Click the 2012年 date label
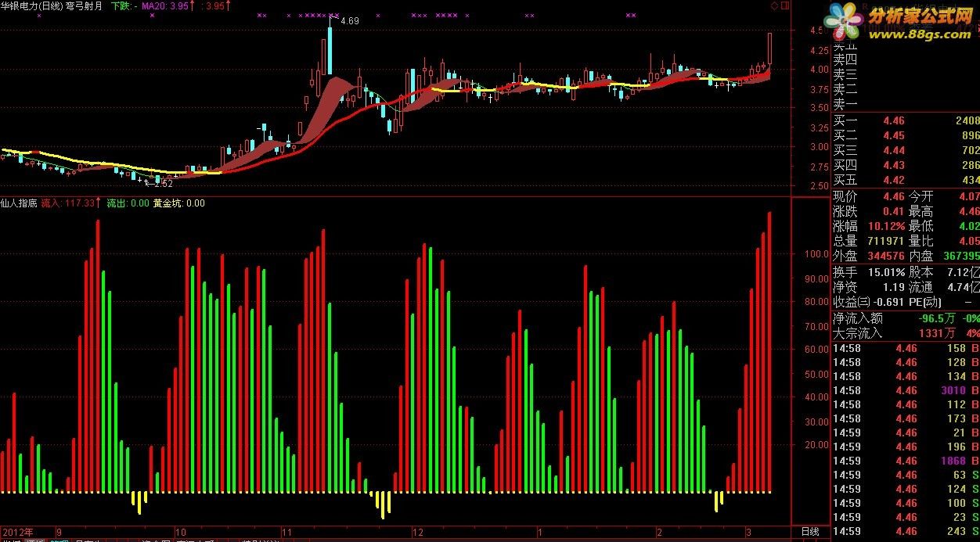980x542 pixels. point(16,532)
